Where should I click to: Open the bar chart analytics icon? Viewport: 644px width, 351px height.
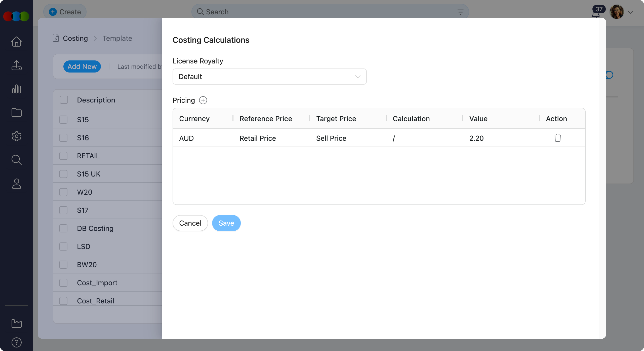tap(17, 89)
